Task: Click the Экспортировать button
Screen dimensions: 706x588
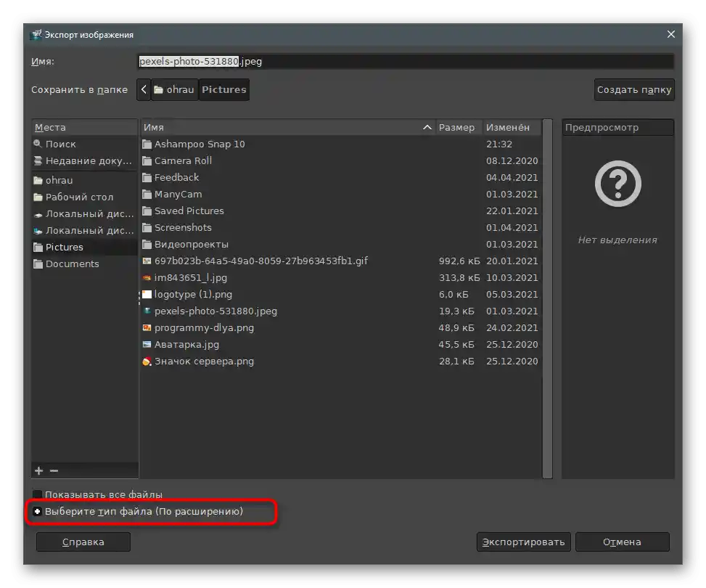Action: tap(524, 542)
